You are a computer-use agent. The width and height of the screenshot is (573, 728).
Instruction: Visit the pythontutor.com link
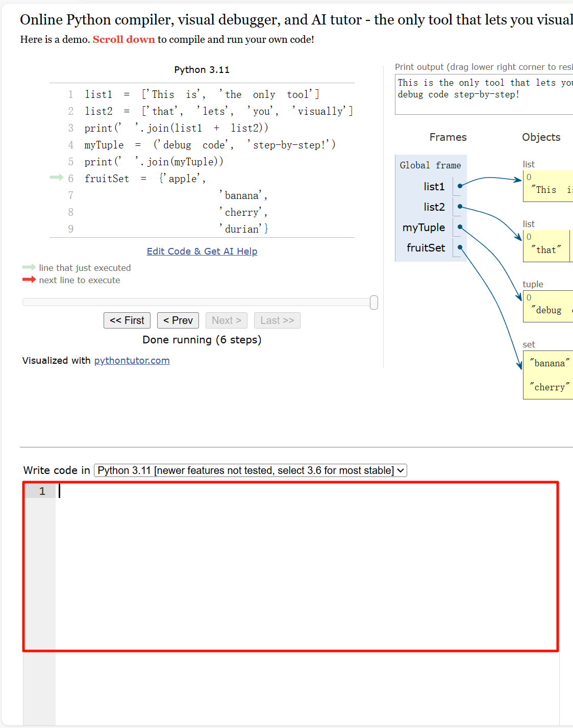(x=132, y=360)
